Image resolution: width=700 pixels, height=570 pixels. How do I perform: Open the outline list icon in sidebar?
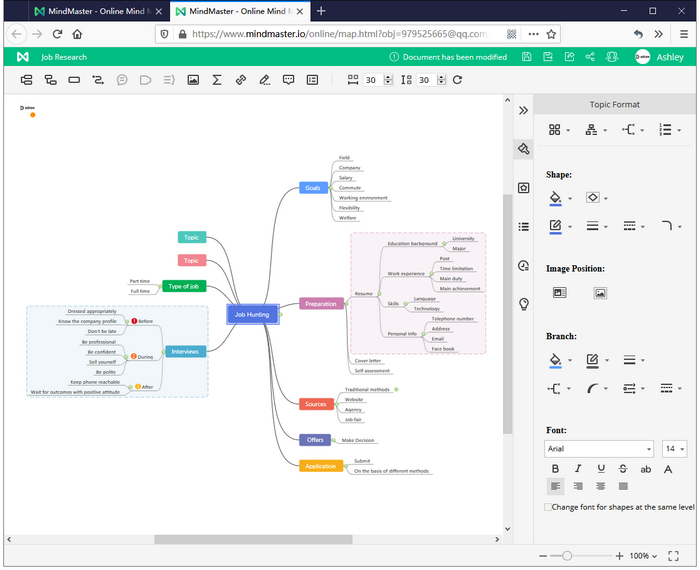coord(523,227)
